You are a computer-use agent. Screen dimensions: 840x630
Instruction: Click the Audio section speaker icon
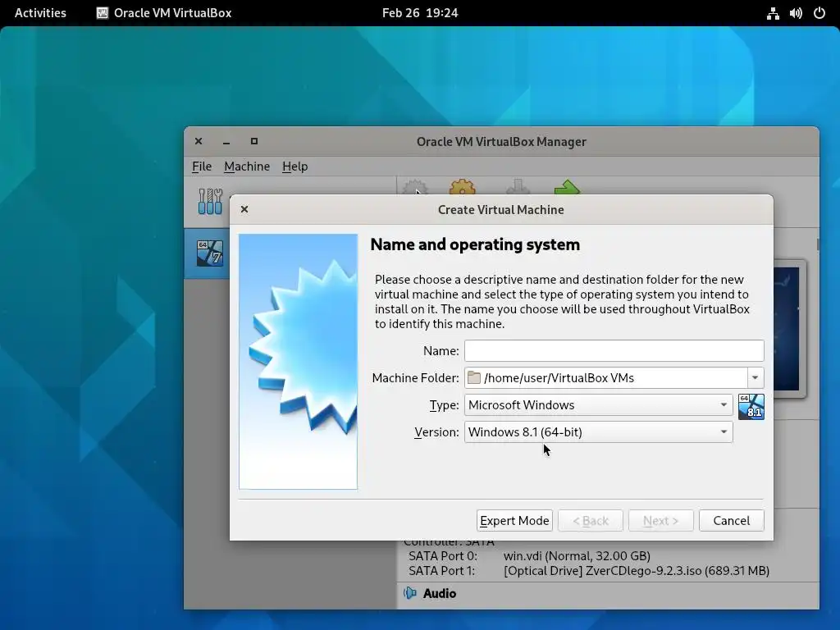[x=410, y=593]
